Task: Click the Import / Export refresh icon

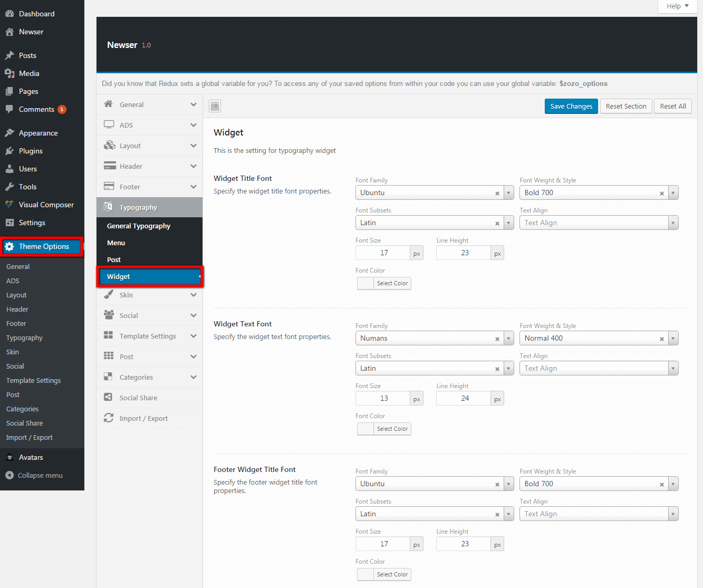Action: coord(109,418)
